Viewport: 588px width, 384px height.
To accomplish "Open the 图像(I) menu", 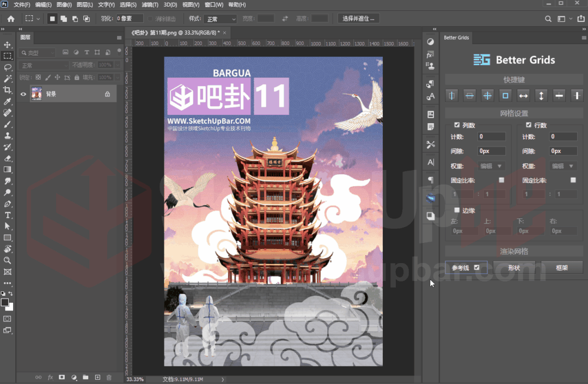I will tap(64, 5).
